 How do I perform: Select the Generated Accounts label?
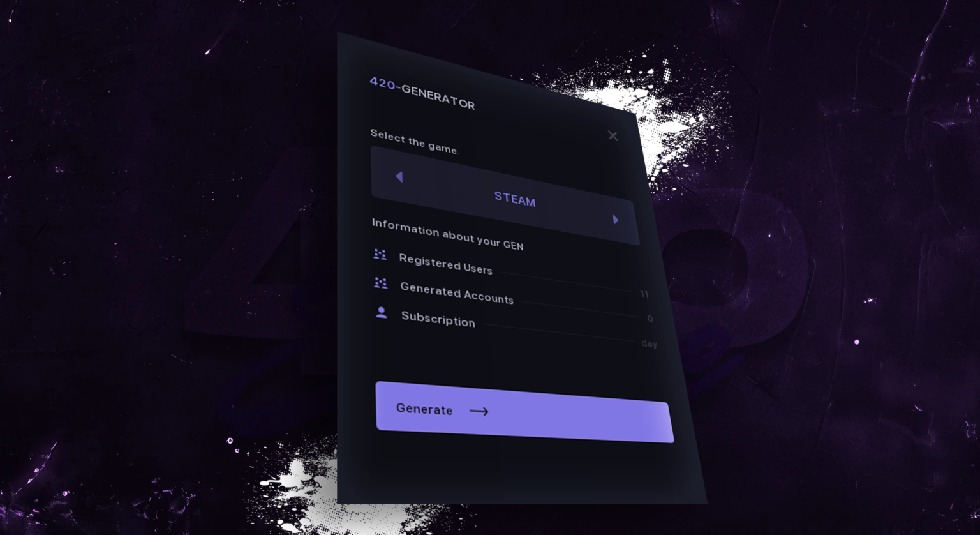click(457, 293)
